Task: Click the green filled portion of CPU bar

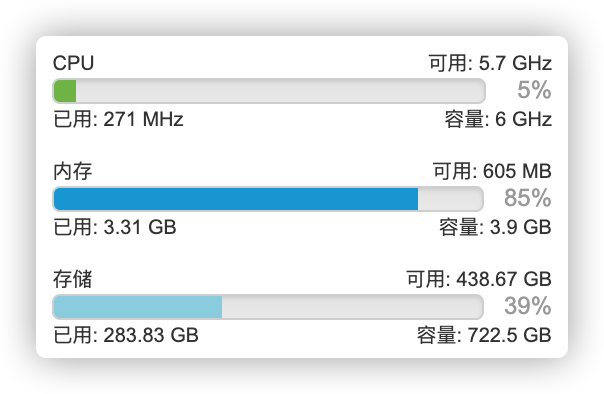Action: coord(65,91)
